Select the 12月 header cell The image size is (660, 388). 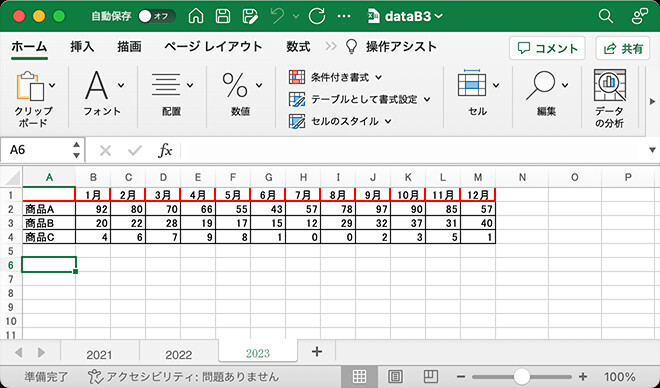point(478,195)
